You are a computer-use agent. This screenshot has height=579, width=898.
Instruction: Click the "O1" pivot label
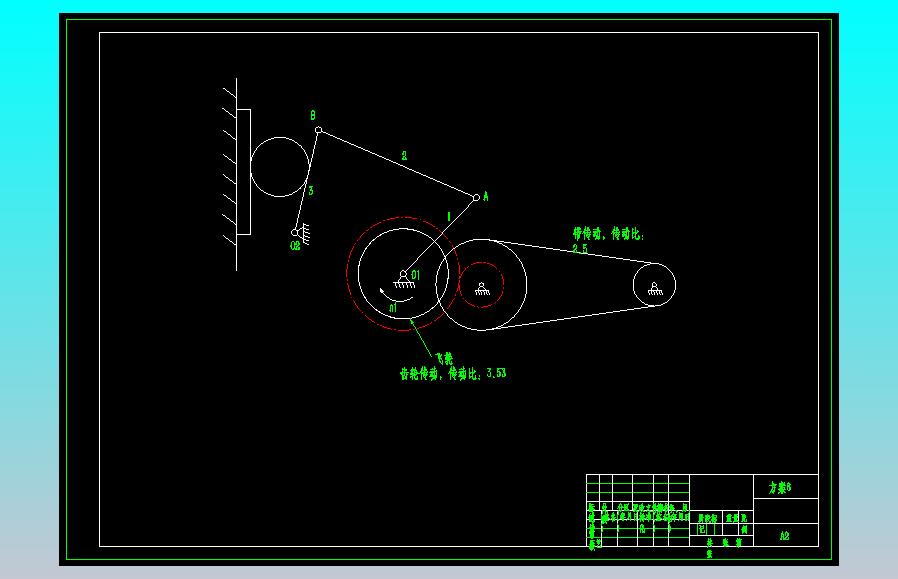(415, 275)
